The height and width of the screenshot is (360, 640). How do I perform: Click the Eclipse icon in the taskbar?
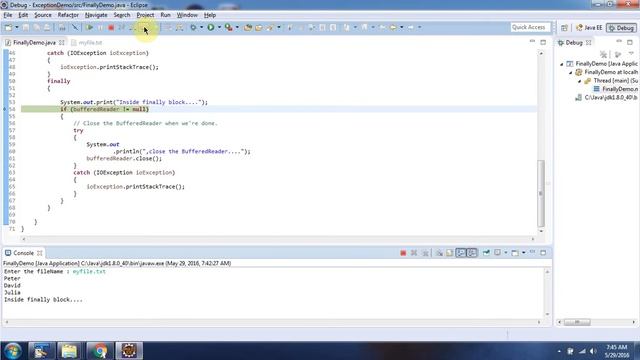(129, 351)
